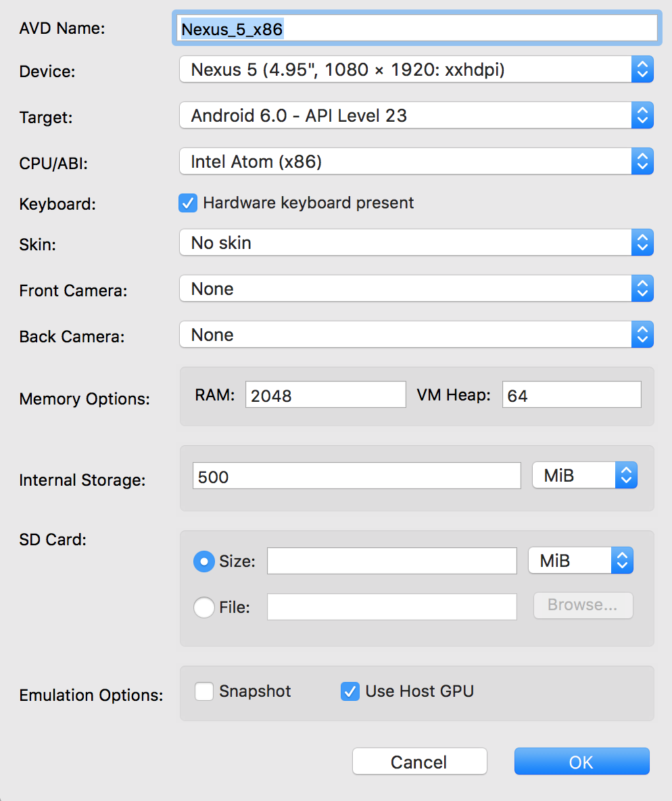Click the Cancel button
Viewport: 672px width, 801px height.
pyautogui.click(x=420, y=762)
